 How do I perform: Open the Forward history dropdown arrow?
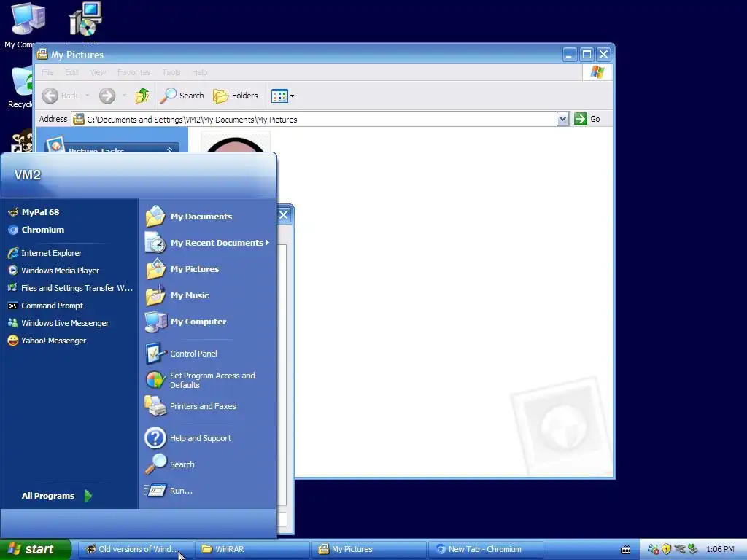(x=124, y=96)
